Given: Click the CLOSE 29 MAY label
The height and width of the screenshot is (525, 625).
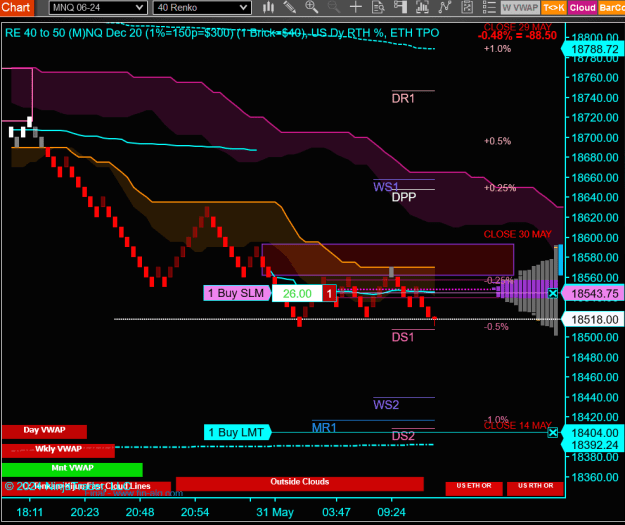Looking at the screenshot, I should pos(517,27).
